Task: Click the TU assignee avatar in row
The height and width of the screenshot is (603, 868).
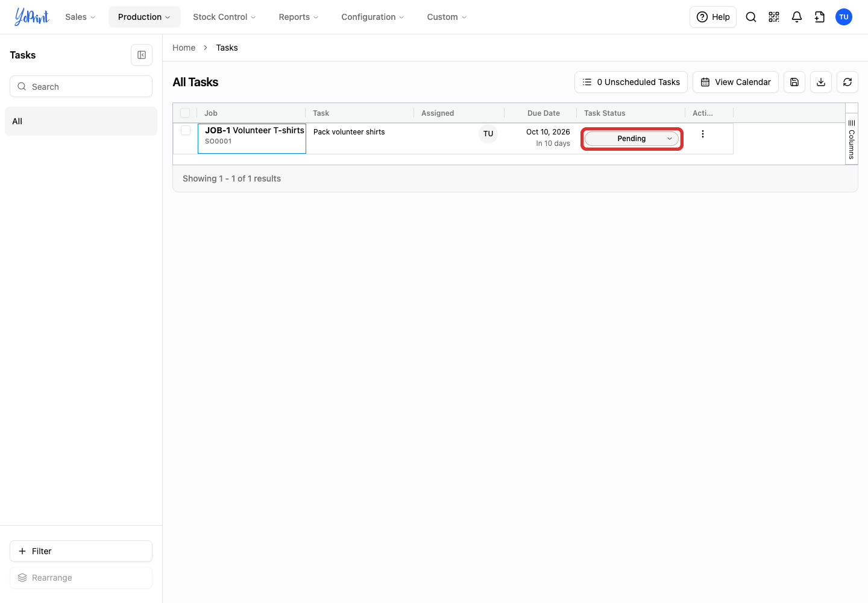Action: click(488, 134)
